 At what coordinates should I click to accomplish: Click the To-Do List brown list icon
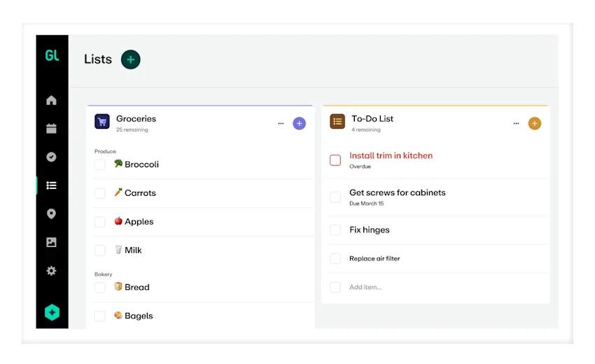(337, 122)
